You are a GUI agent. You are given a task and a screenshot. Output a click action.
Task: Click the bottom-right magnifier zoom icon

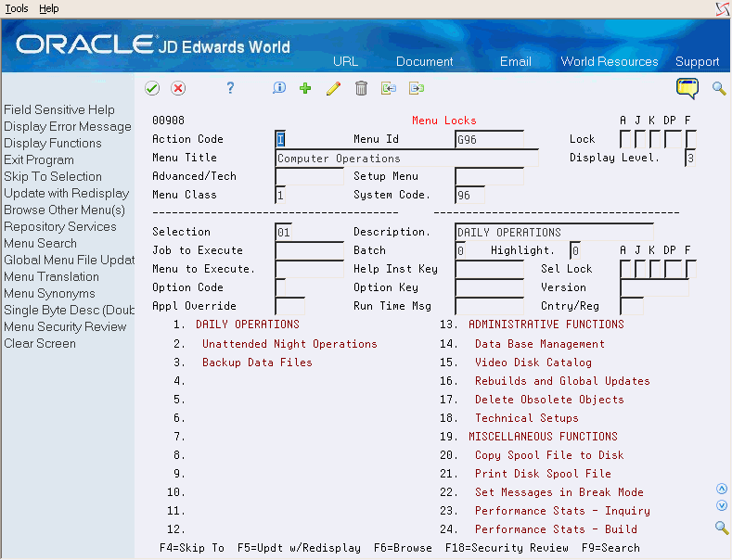722,528
